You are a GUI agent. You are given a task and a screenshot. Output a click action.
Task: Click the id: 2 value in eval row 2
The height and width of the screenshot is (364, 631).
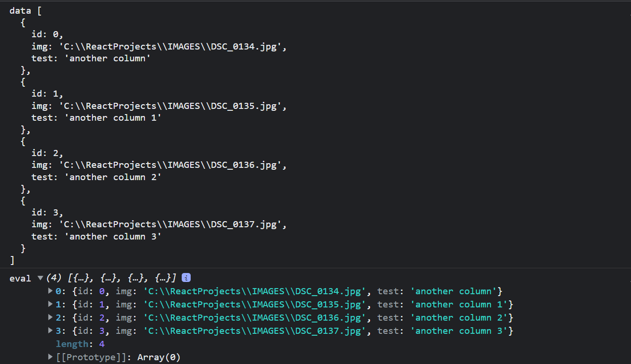(89, 318)
